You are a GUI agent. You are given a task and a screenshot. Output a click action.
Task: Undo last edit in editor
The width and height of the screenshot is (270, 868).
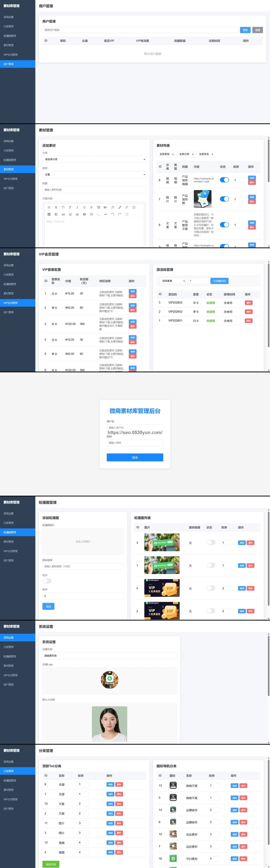point(112,214)
